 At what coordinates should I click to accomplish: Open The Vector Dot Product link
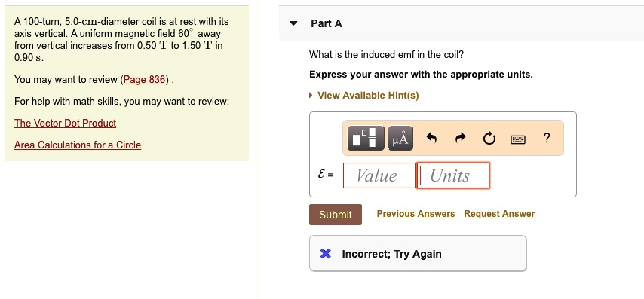(x=66, y=123)
